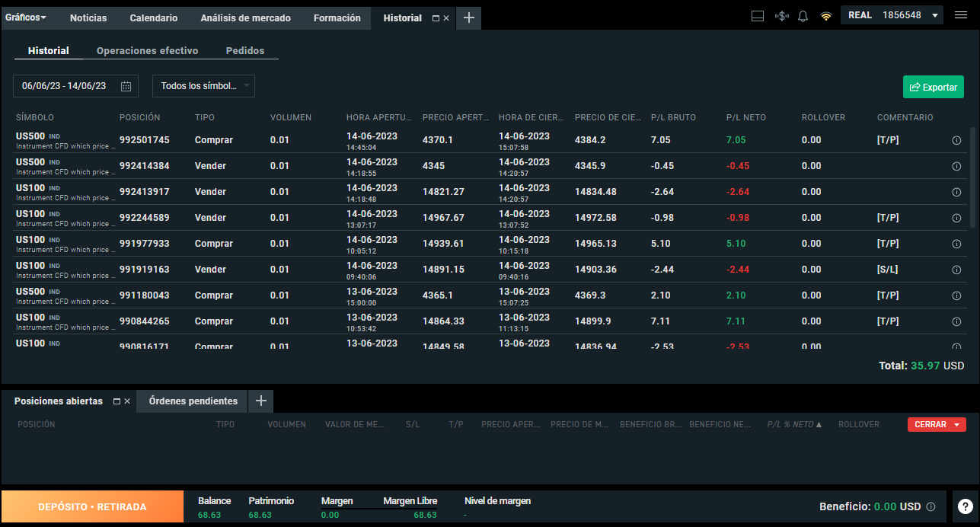Select the Pedidos sub-tab
Screen dimensions: 980x527
[x=245, y=51]
